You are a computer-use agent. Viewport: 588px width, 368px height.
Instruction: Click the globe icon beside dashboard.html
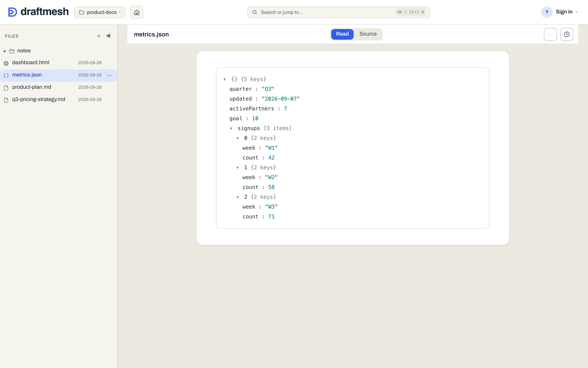(6, 63)
